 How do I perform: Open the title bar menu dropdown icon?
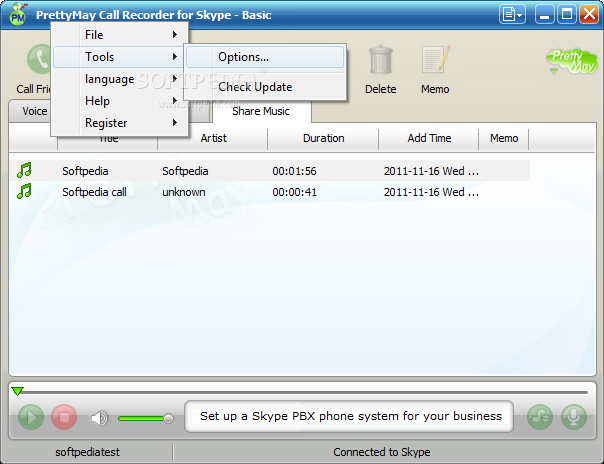point(512,15)
